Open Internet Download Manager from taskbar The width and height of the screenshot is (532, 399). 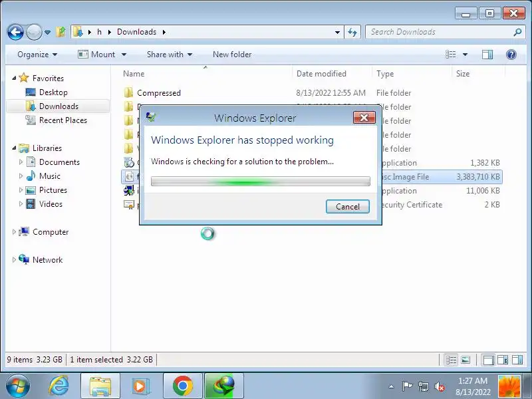[x=224, y=386]
